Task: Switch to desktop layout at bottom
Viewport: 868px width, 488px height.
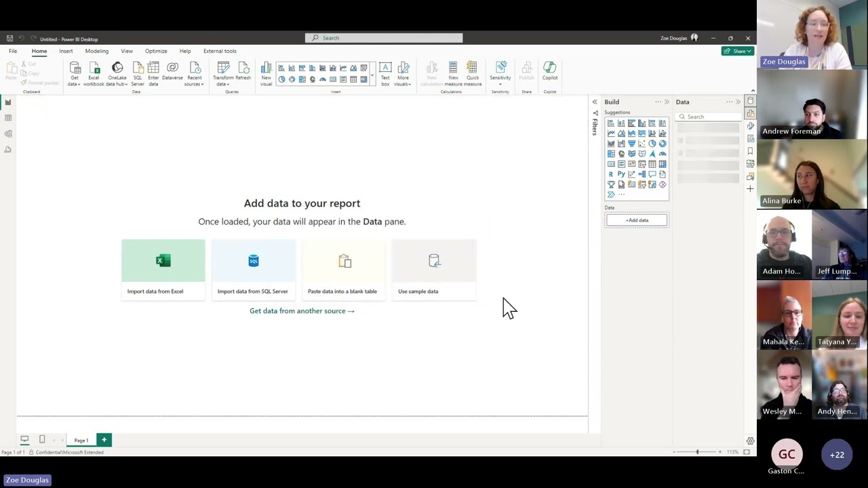Action: pos(24,439)
